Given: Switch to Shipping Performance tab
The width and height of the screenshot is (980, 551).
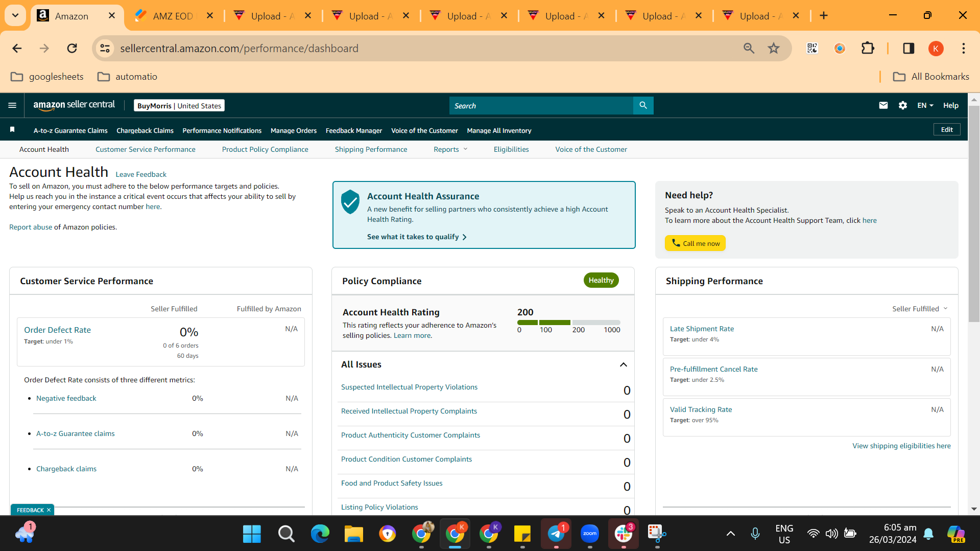Looking at the screenshot, I should coord(371,149).
